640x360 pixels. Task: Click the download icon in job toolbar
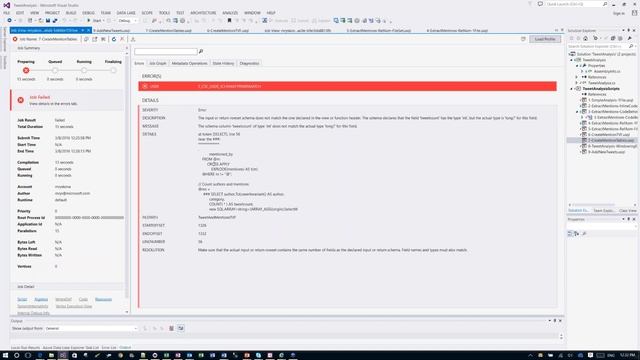tap(133, 39)
